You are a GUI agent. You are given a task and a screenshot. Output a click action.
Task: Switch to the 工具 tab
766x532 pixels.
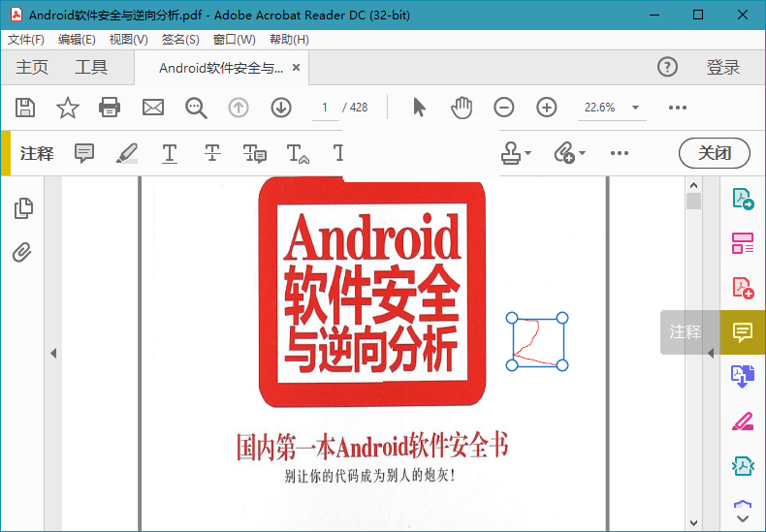click(91, 67)
